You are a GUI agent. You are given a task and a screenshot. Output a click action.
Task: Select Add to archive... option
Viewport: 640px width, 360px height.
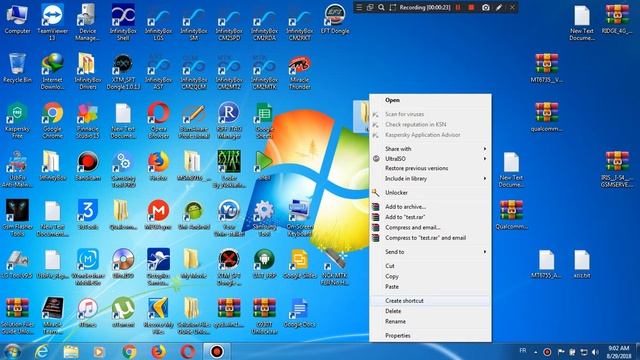[x=430, y=207]
